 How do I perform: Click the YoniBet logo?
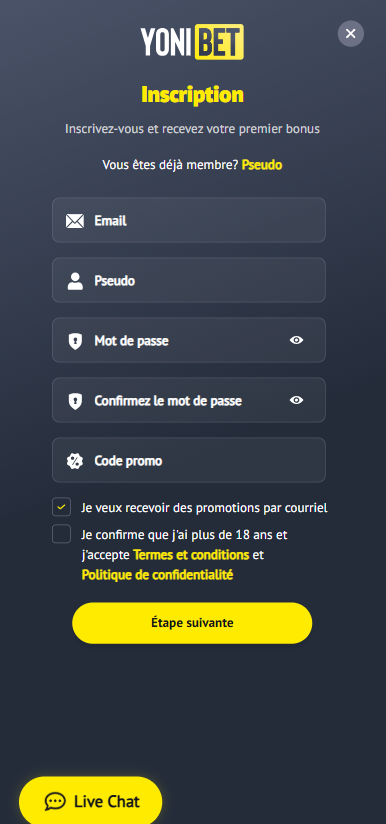192,42
